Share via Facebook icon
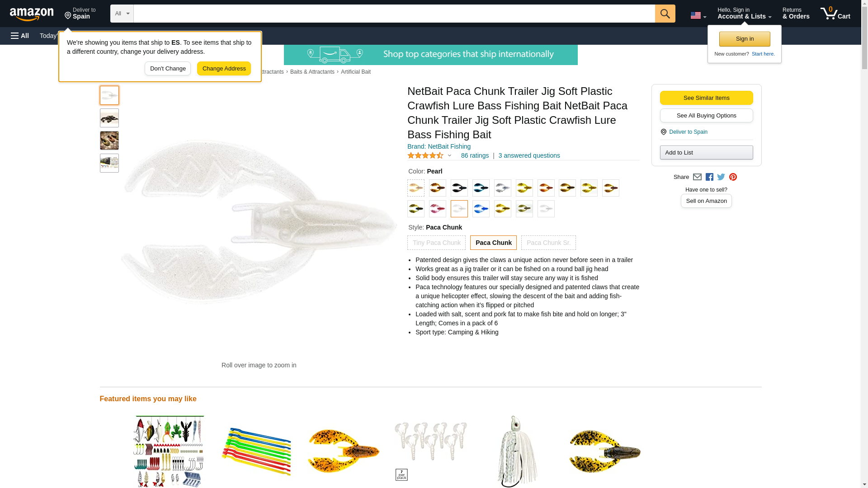The width and height of the screenshot is (868, 488). coord(709,177)
